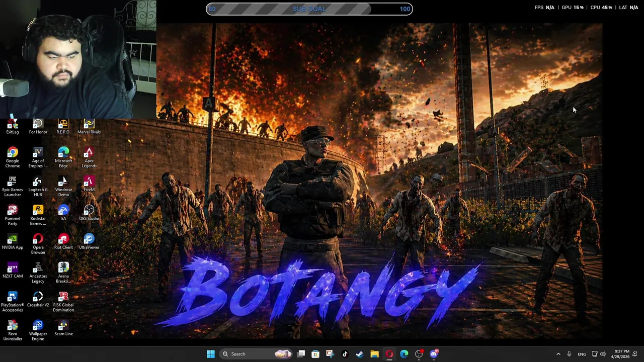This screenshot has height=362, width=644.
Task: Select the Apex Legends desktop icon
Action: (89, 158)
